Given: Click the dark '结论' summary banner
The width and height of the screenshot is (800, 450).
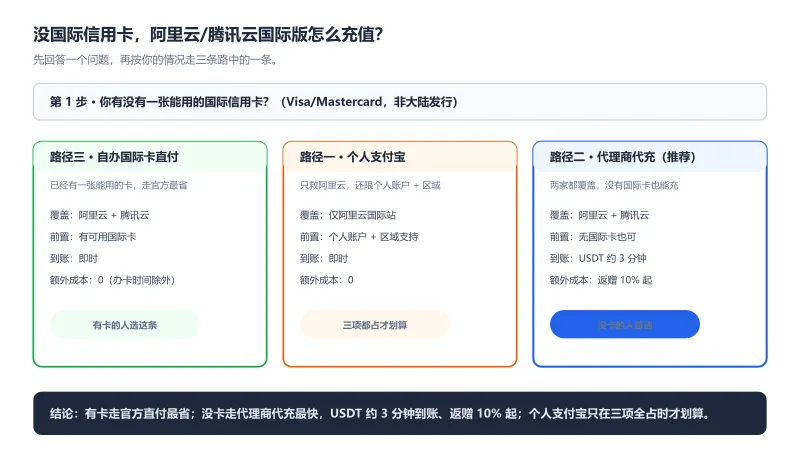Looking at the screenshot, I should click(x=400, y=413).
